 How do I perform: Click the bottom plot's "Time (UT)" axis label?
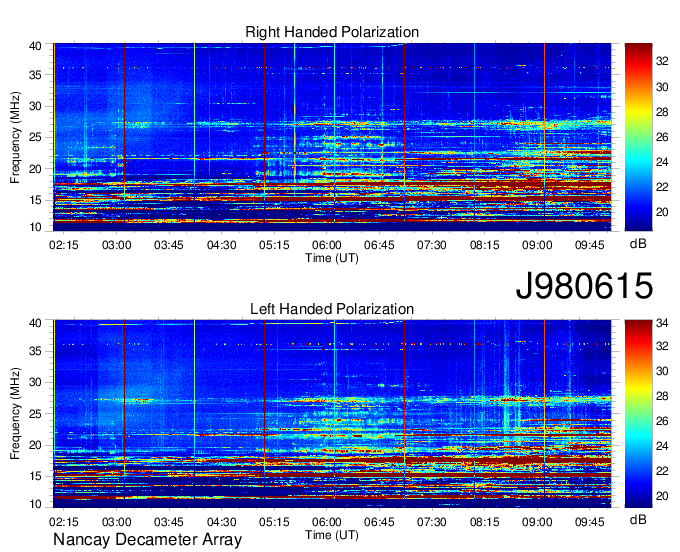pos(332,535)
